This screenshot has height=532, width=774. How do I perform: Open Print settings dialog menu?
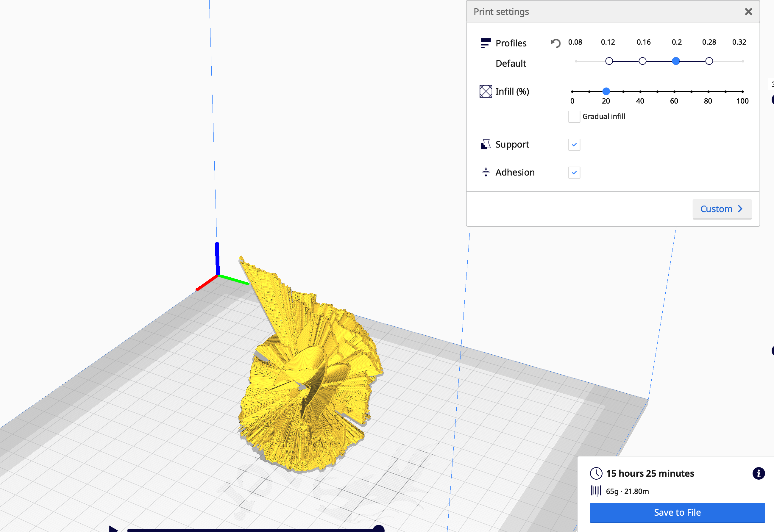coord(502,11)
